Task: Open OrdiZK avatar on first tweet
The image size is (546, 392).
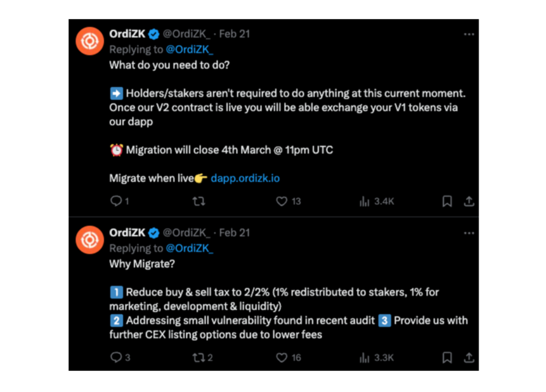Action: click(x=90, y=41)
